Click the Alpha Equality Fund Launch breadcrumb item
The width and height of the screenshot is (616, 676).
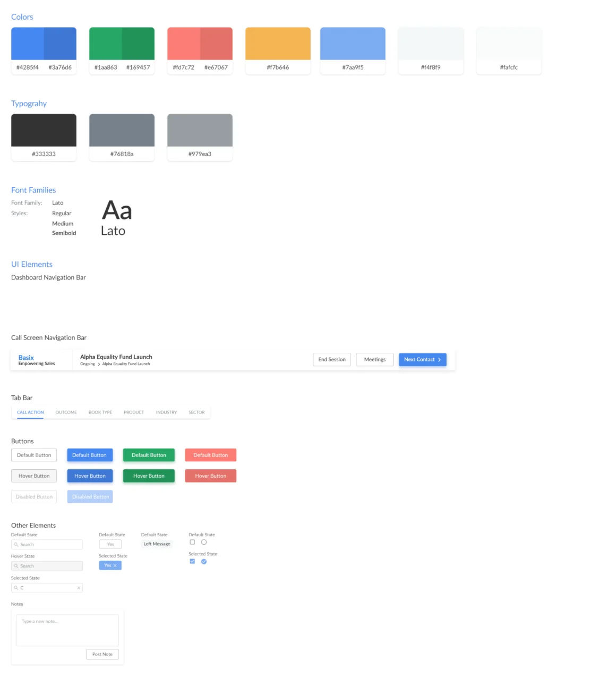(126, 364)
